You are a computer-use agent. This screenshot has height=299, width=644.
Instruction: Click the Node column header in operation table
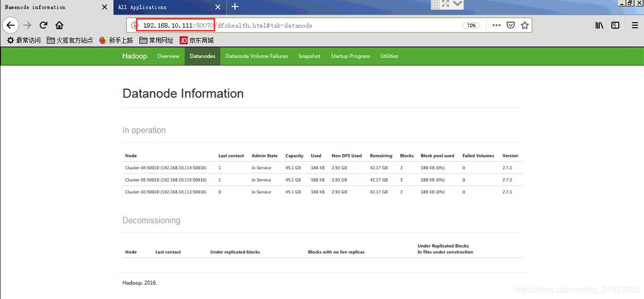click(131, 156)
